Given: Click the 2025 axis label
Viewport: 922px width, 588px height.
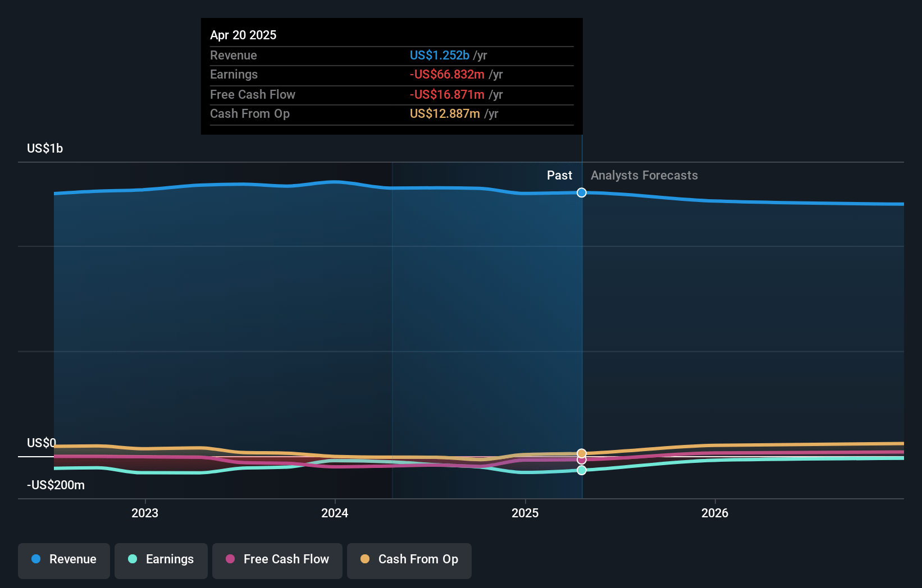Looking at the screenshot, I should click(525, 513).
